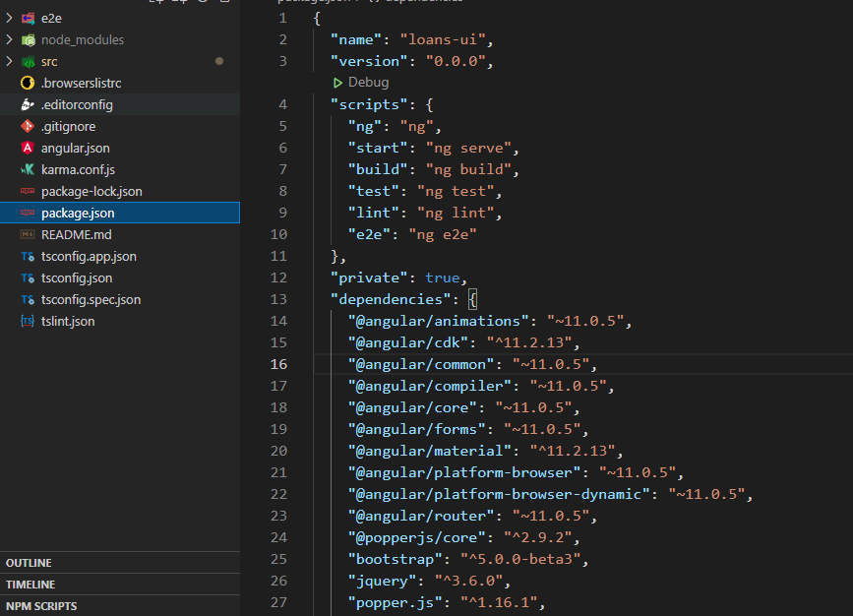This screenshot has width=853, height=616.
Task: Click the modified dot on src
Action: coord(219,61)
